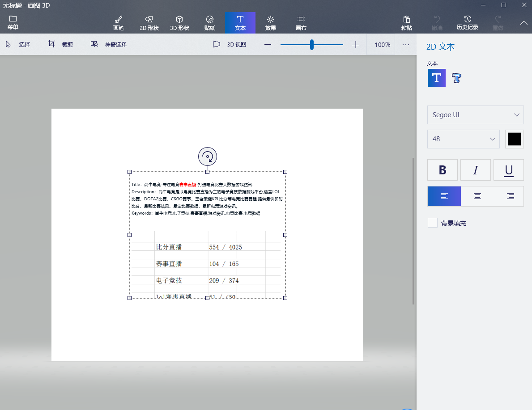The image size is (532, 410).
Task: Click the 209 / 374 value
Action: (x=224, y=280)
